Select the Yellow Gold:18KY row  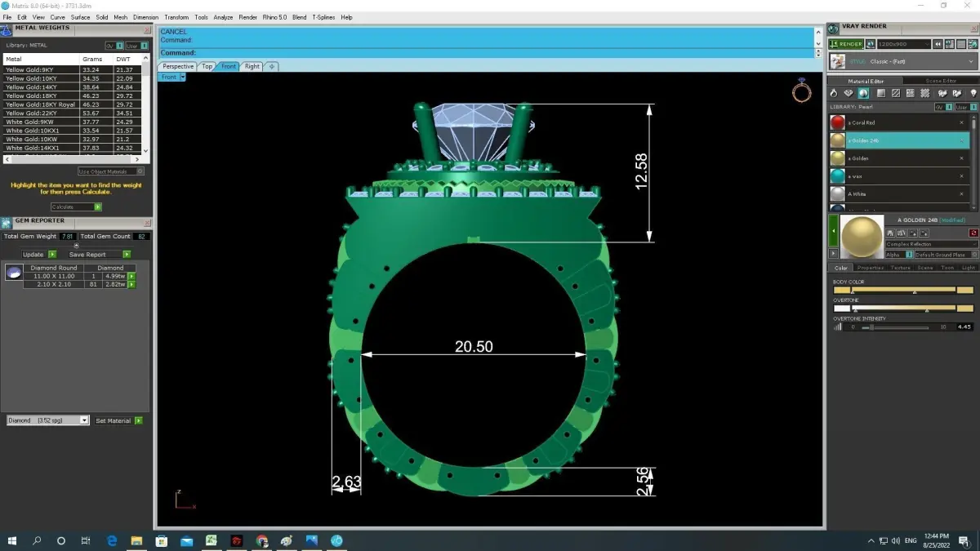(x=72, y=96)
